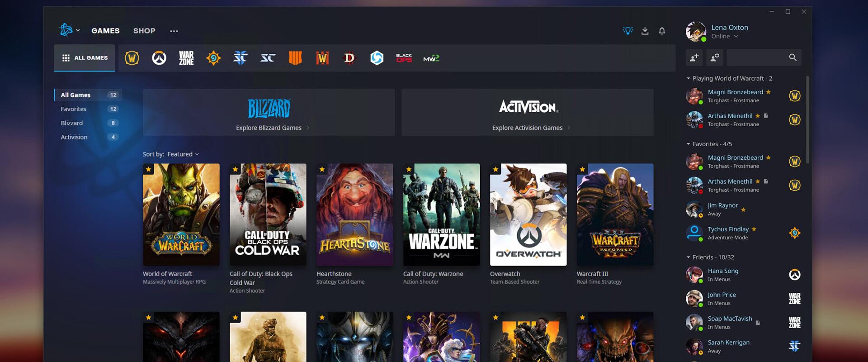Open Explore Activision Games banner
The width and height of the screenshot is (868, 362).
[x=528, y=112]
